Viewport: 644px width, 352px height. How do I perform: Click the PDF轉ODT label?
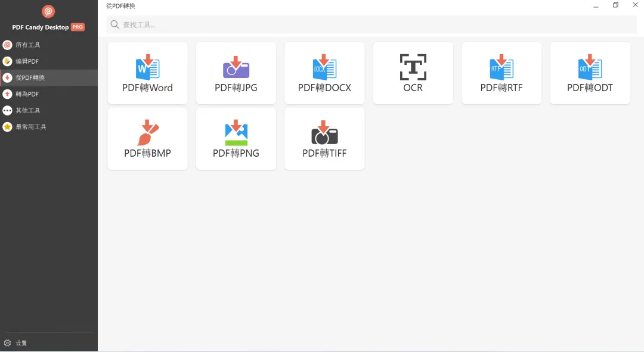tap(590, 88)
